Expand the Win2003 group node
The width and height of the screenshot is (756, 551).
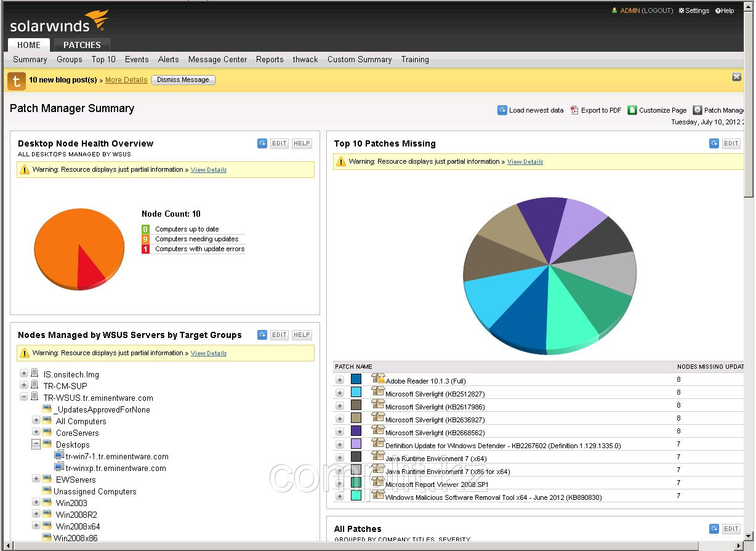[35, 503]
